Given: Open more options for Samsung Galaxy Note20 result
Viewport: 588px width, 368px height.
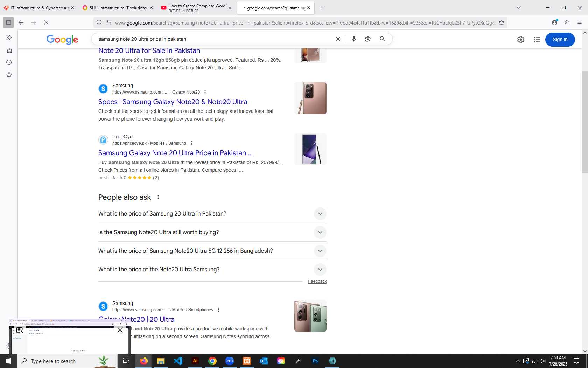Looking at the screenshot, I should [205, 92].
